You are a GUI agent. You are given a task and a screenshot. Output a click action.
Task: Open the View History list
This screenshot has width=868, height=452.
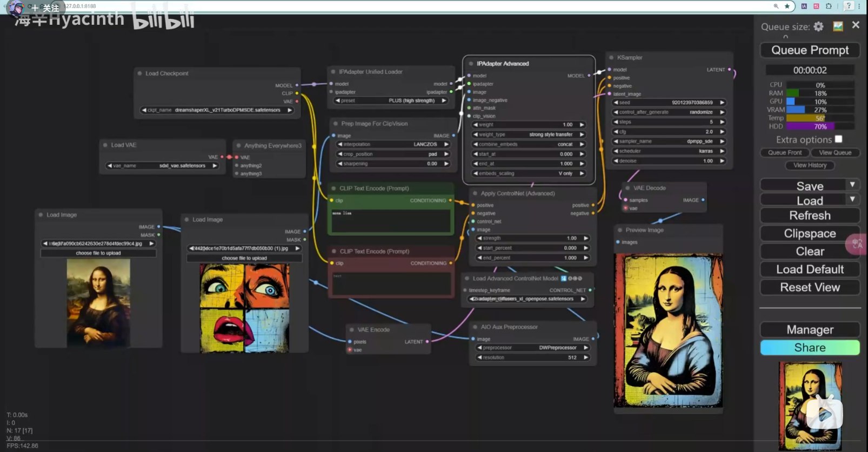click(x=810, y=165)
